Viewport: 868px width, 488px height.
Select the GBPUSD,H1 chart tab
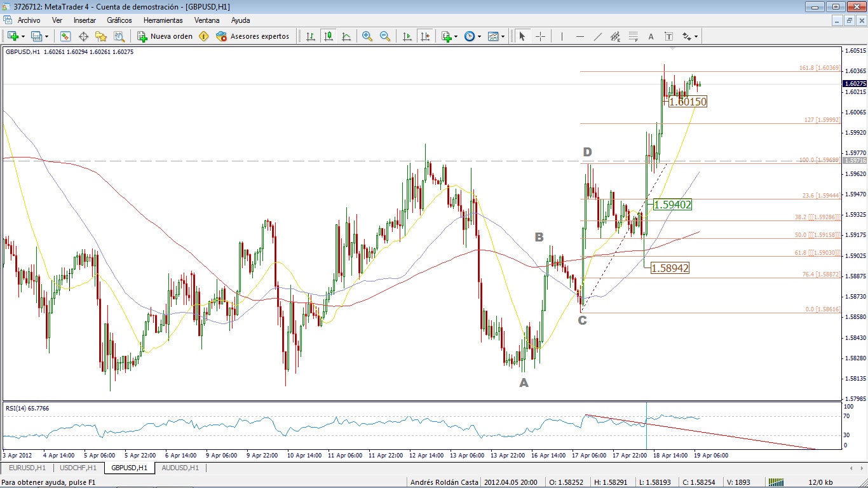129,468
